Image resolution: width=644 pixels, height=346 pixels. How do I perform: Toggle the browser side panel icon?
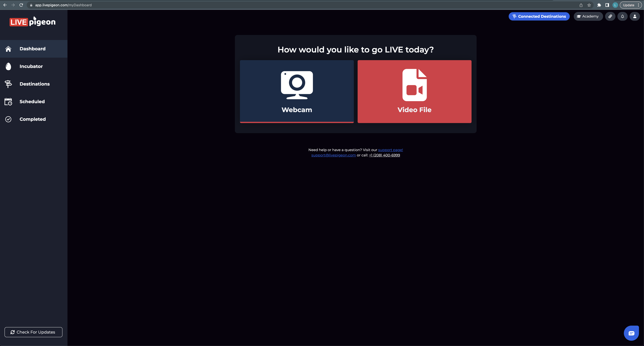point(607,5)
